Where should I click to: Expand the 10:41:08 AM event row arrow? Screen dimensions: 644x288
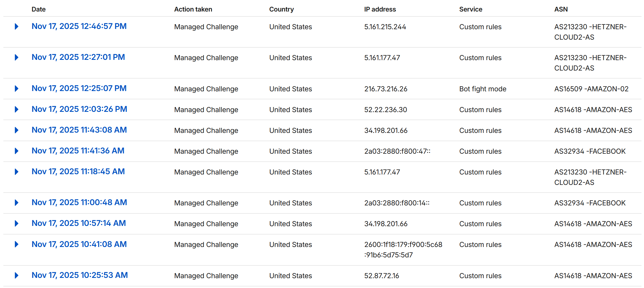(17, 244)
